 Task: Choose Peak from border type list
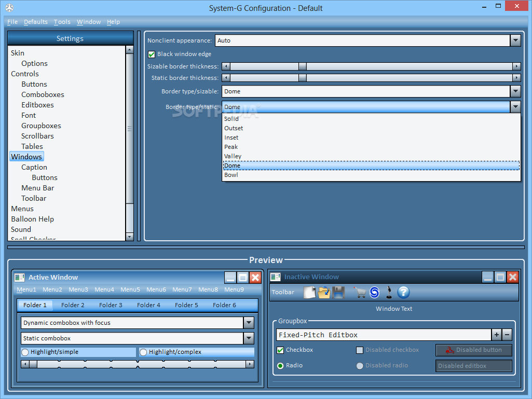(371, 147)
